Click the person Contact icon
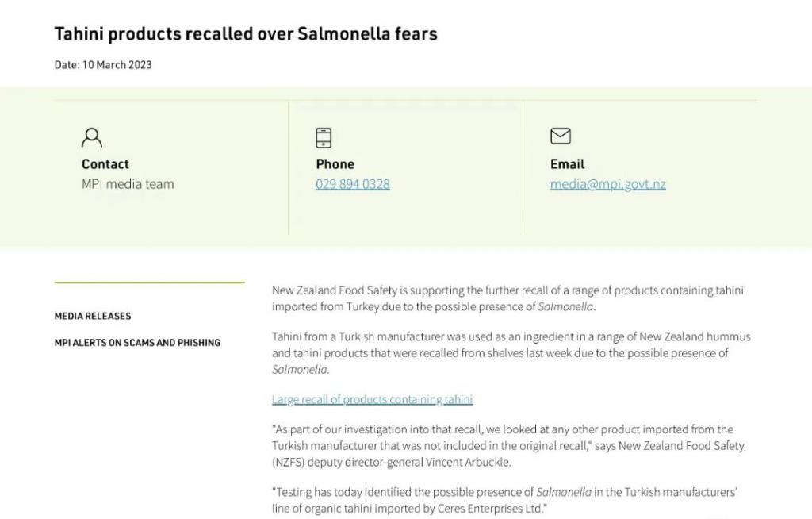 click(x=92, y=137)
